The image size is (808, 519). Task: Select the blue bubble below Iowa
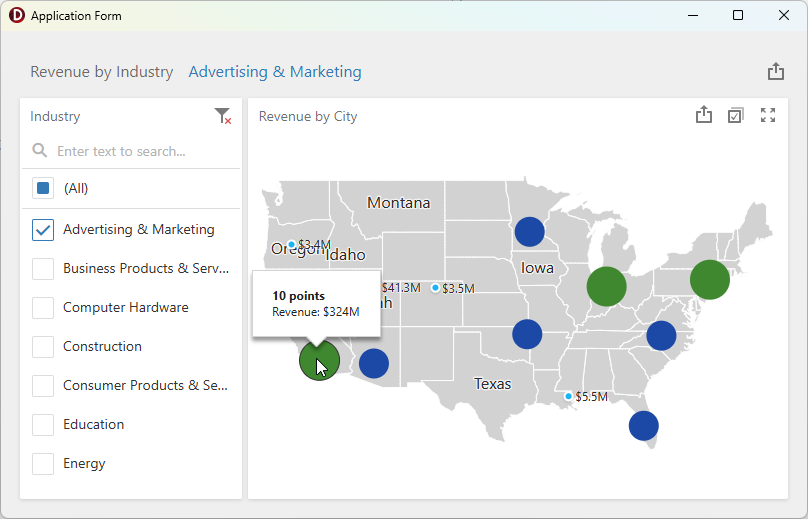[527, 334]
